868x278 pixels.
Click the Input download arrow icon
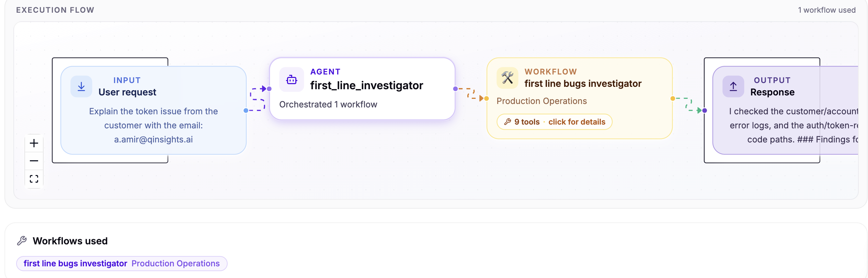pos(81,86)
